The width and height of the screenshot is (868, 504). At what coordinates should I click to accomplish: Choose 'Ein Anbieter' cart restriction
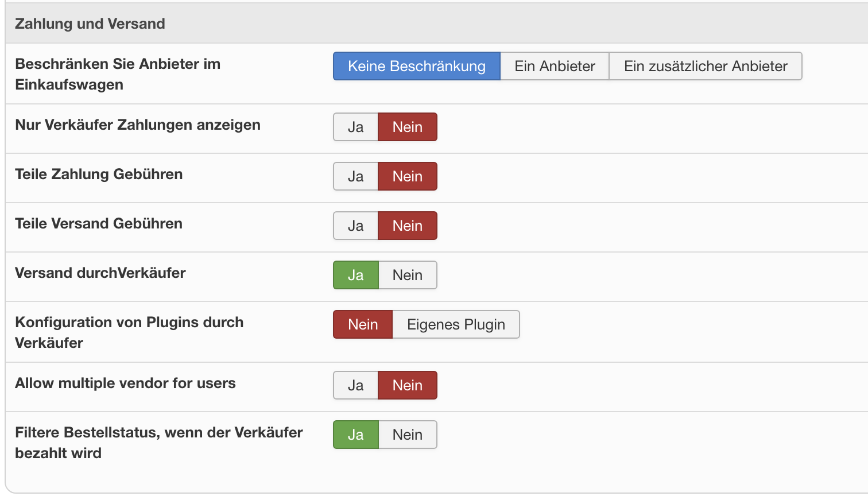pos(555,66)
